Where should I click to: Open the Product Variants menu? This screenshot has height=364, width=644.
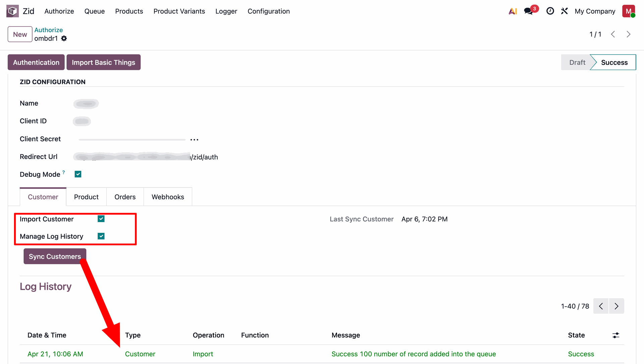tap(179, 11)
